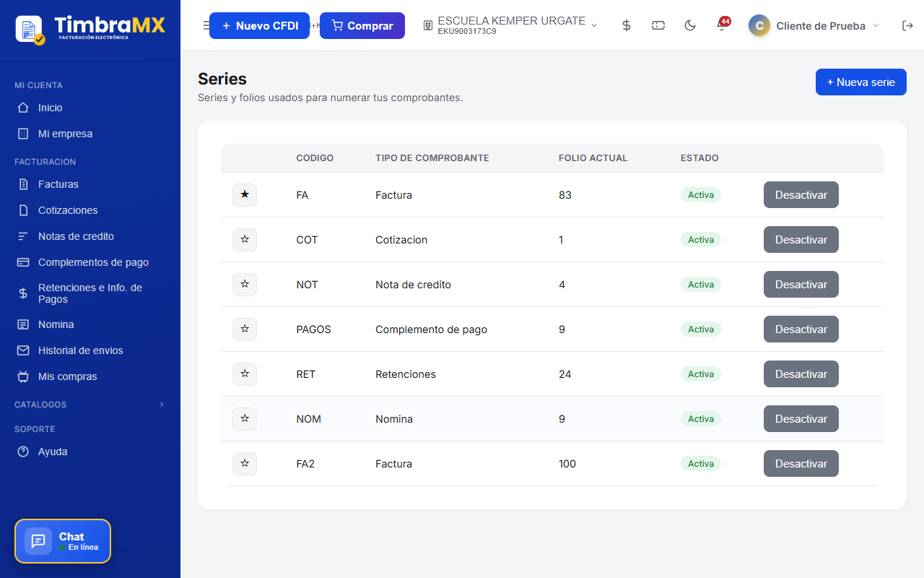This screenshot has width=924, height=578.
Task: Click the Activa badge for PAGOS
Action: 701,329
